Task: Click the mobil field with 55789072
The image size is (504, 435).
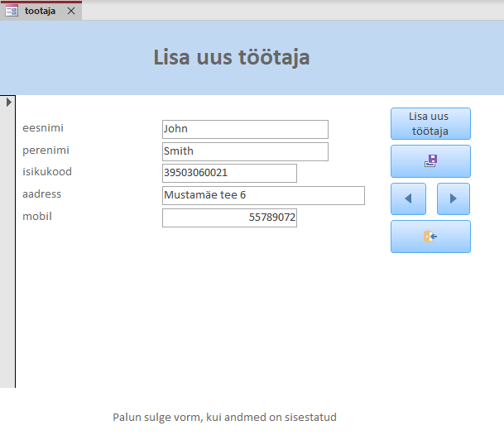Action: pos(229,217)
